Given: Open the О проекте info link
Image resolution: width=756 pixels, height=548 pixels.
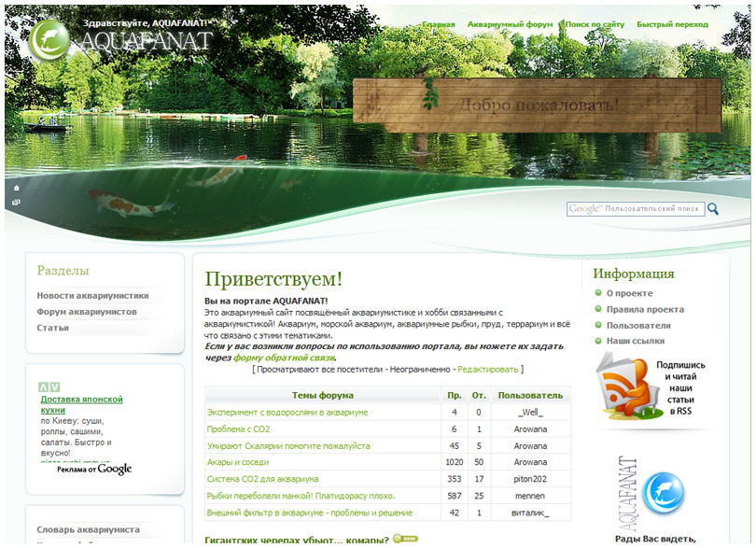Looking at the screenshot, I should coord(630,293).
